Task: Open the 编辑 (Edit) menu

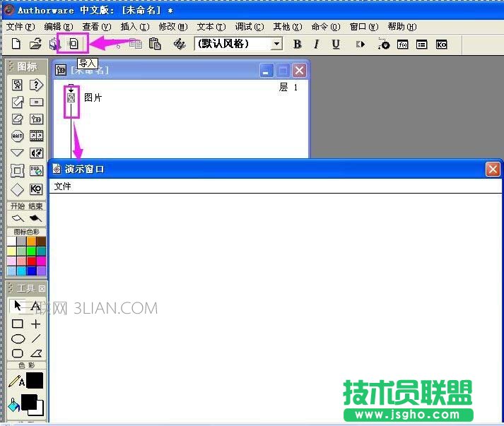Action: tap(59, 27)
